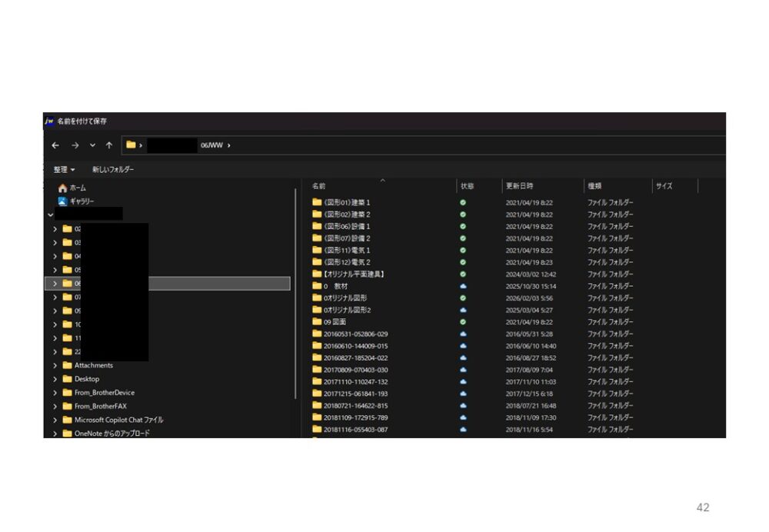The image size is (769, 532).
Task: Click the folder icon of (図形01)建築1
Action: (317, 203)
